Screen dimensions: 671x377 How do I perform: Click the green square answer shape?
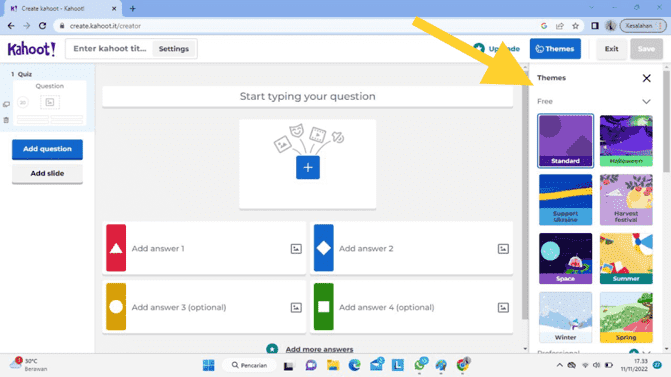[x=324, y=306]
